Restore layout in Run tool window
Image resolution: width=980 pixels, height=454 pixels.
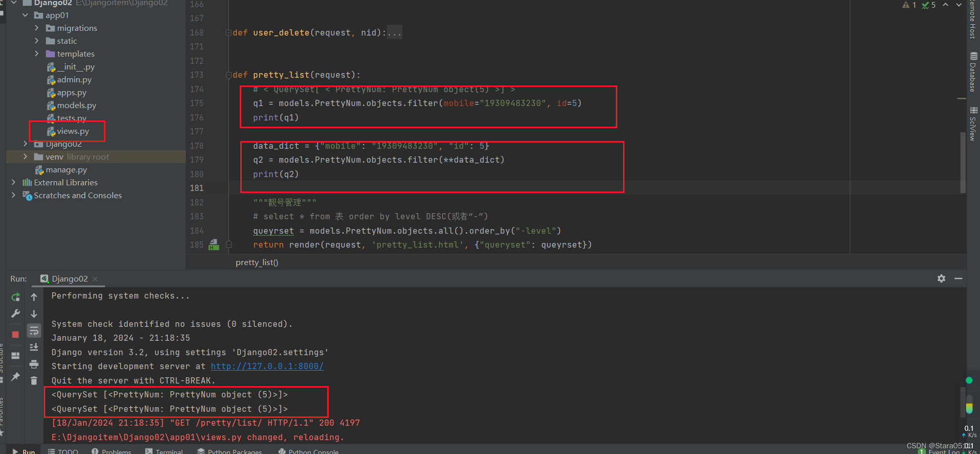(15, 356)
